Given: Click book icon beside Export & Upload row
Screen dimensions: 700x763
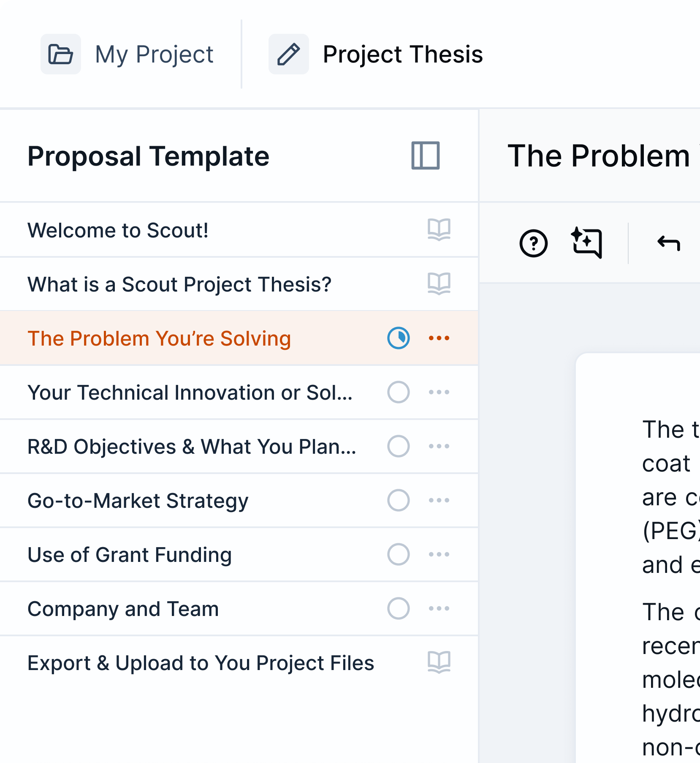Looking at the screenshot, I should (439, 662).
